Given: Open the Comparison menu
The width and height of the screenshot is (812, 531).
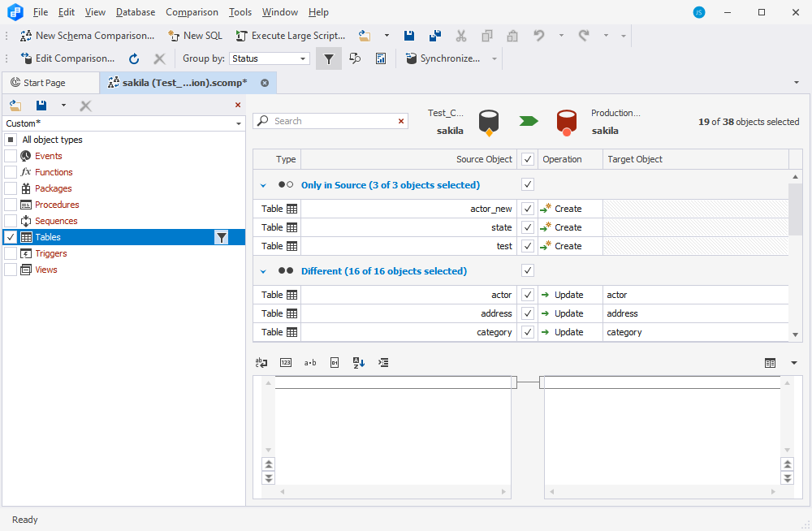Looking at the screenshot, I should point(192,12).
